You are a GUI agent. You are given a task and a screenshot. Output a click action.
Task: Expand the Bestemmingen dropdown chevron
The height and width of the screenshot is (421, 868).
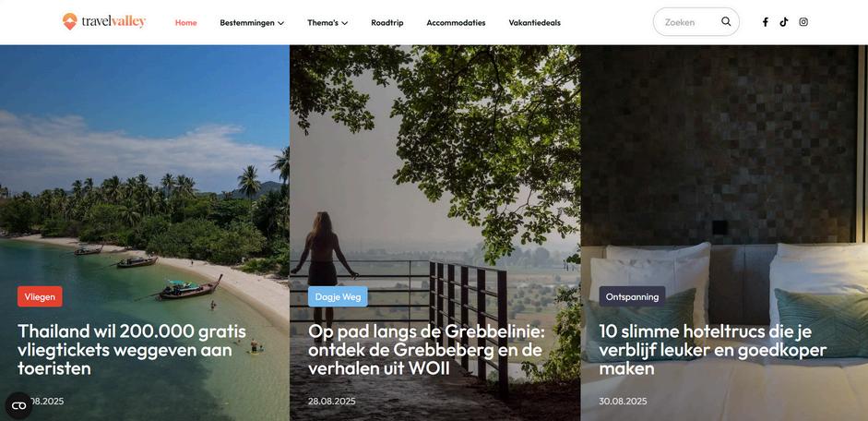pos(280,23)
